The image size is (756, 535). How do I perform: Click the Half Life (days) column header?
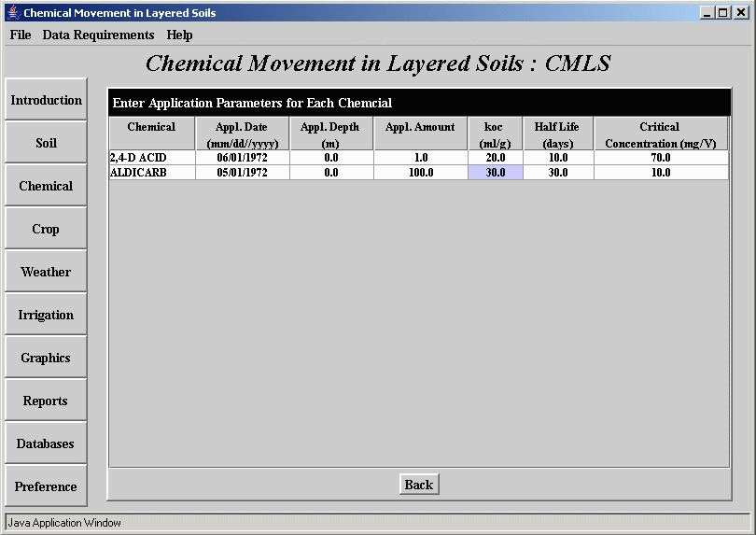(x=558, y=134)
